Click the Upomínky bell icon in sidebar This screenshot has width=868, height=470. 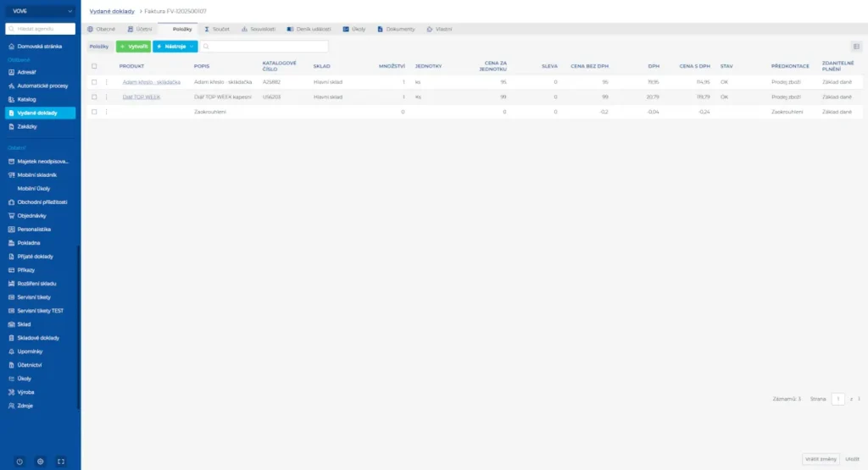(x=11, y=351)
